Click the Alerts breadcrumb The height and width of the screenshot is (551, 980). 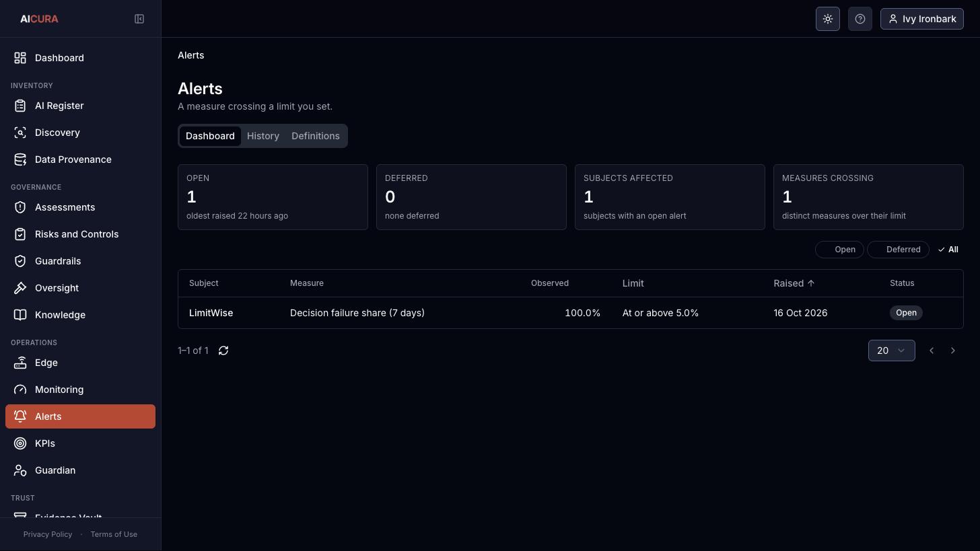coord(191,55)
